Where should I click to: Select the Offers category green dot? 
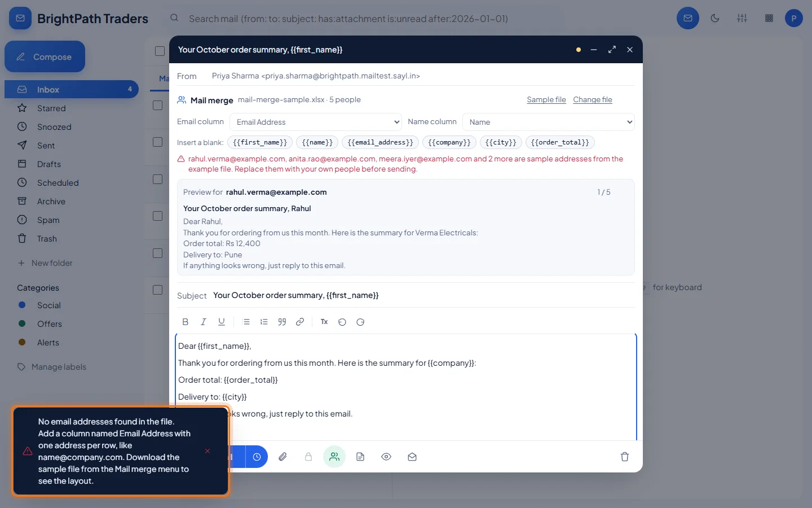[x=22, y=323]
